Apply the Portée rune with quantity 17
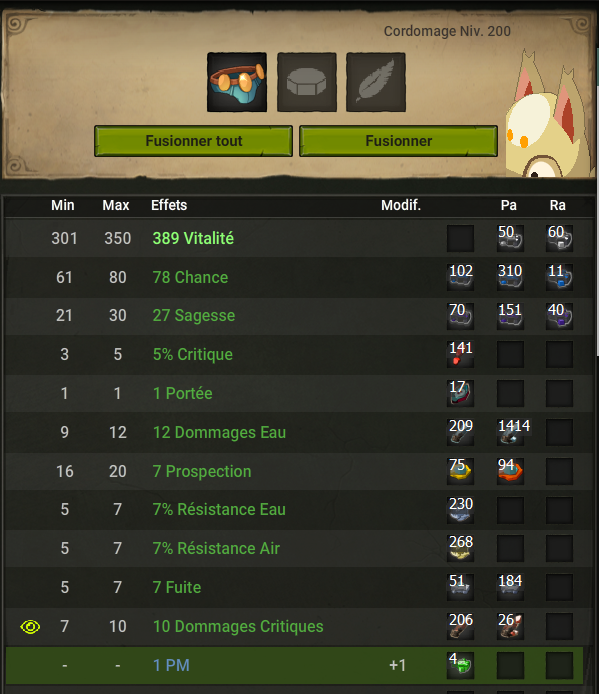 pos(460,393)
